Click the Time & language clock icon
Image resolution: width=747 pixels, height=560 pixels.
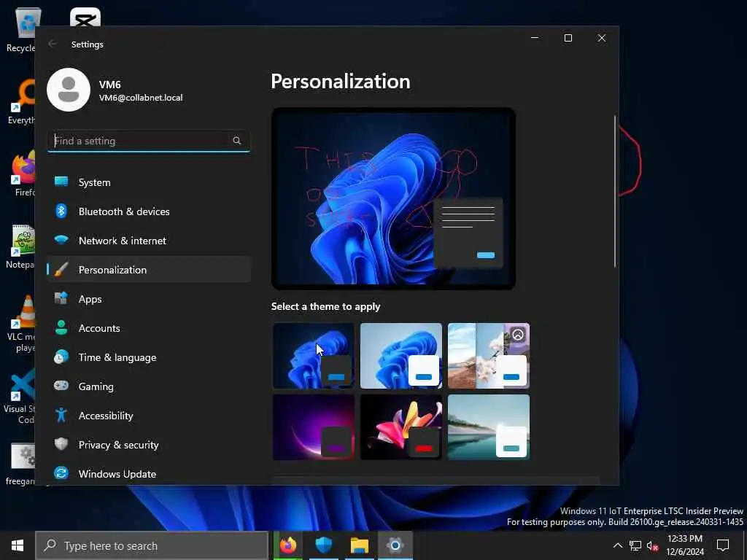(61, 357)
